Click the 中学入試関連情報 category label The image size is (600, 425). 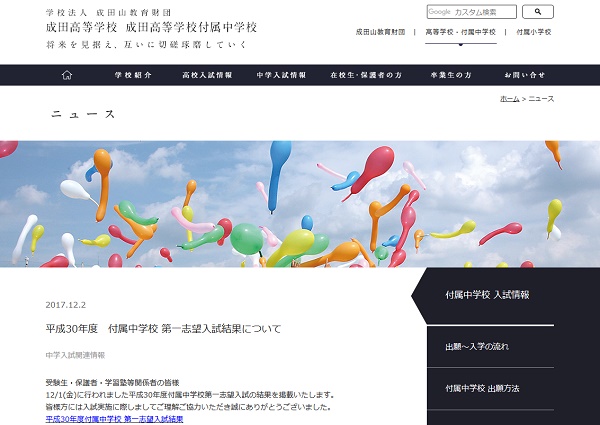[74, 355]
